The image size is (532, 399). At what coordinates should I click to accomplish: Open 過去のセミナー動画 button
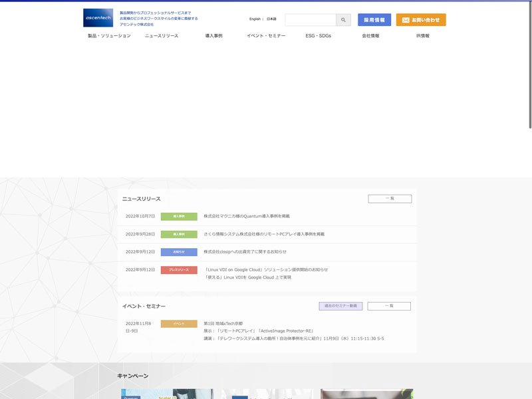point(340,306)
